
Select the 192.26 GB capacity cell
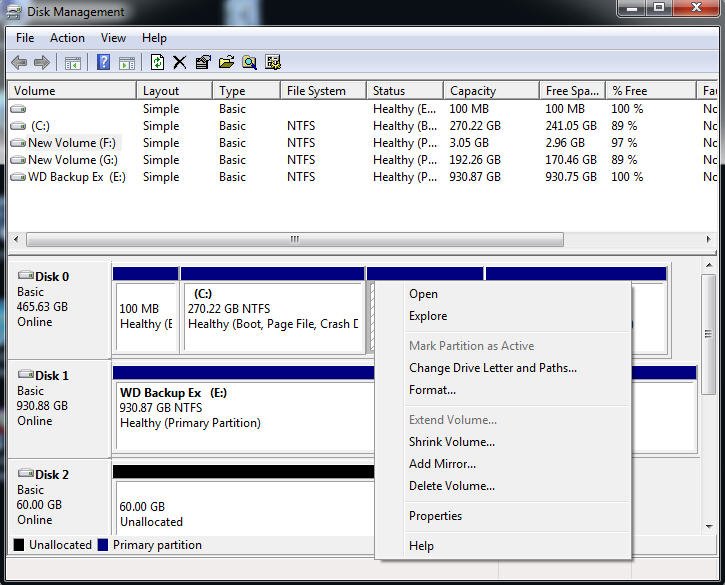[475, 160]
